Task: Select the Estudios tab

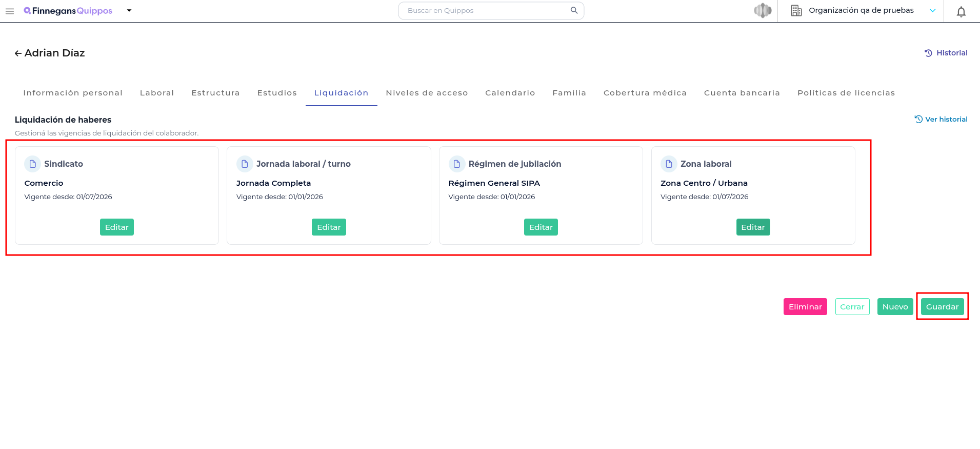Action: pyautogui.click(x=277, y=93)
